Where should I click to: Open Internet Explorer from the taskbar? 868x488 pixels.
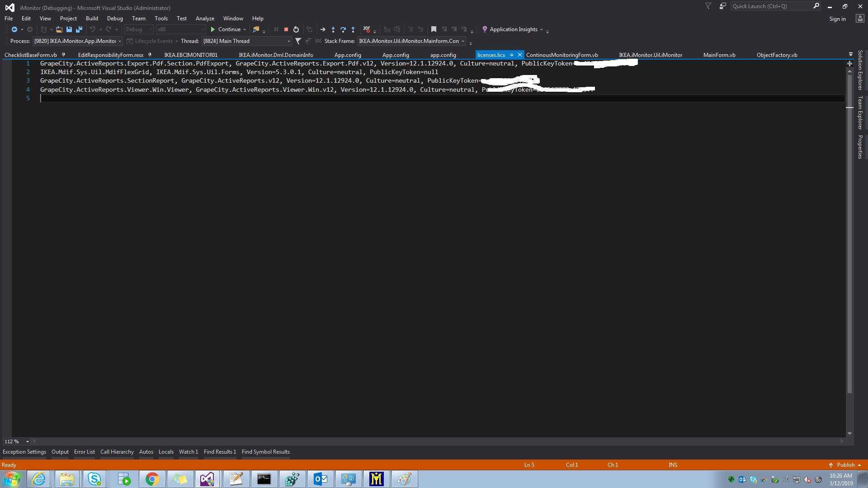39,479
